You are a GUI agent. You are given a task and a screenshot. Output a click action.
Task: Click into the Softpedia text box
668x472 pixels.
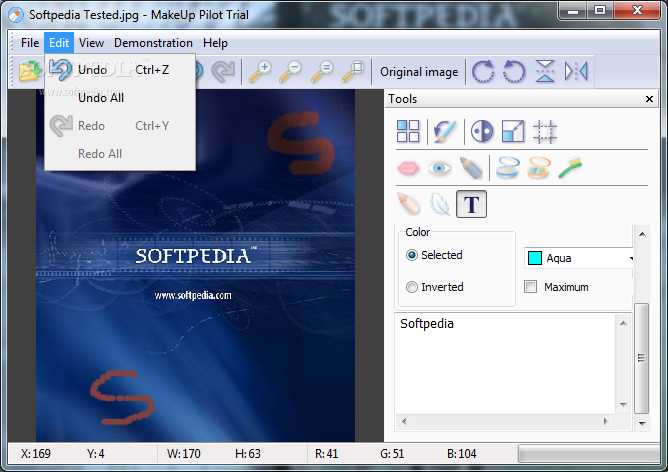pos(505,363)
